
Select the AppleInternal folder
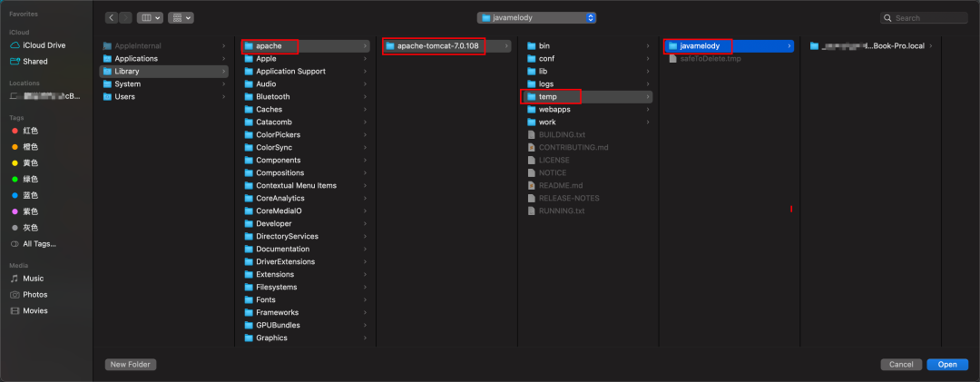(x=163, y=45)
